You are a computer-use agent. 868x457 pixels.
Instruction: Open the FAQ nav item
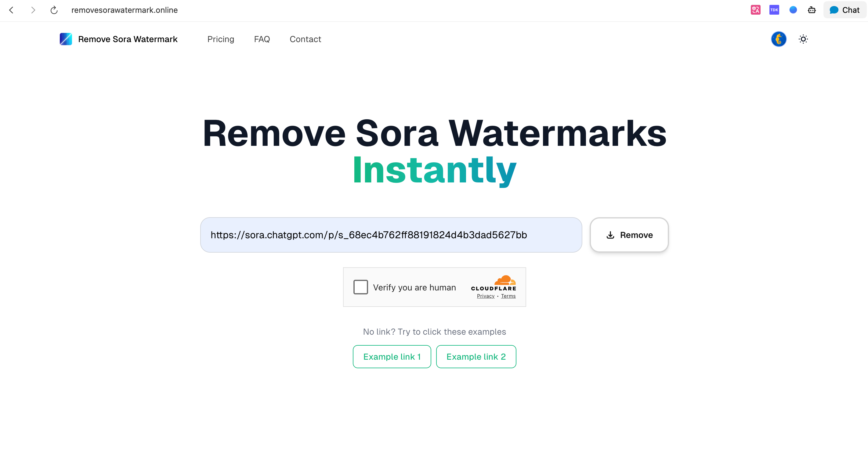click(x=262, y=39)
